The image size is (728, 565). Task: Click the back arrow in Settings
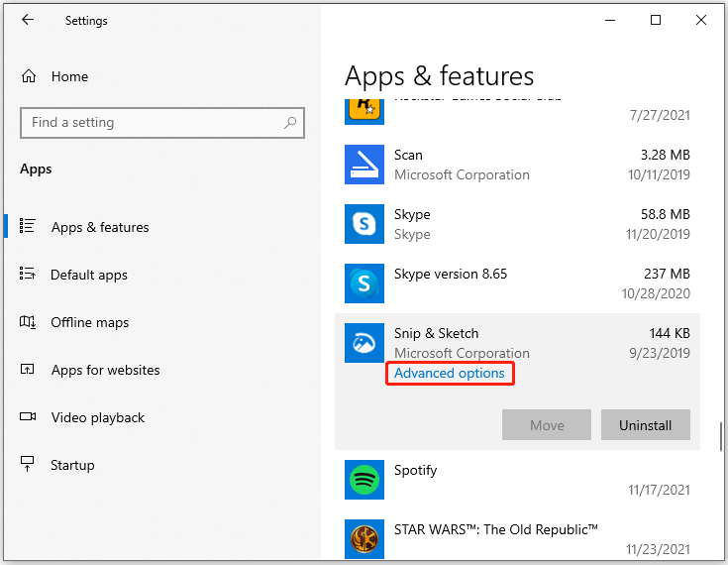click(x=28, y=20)
